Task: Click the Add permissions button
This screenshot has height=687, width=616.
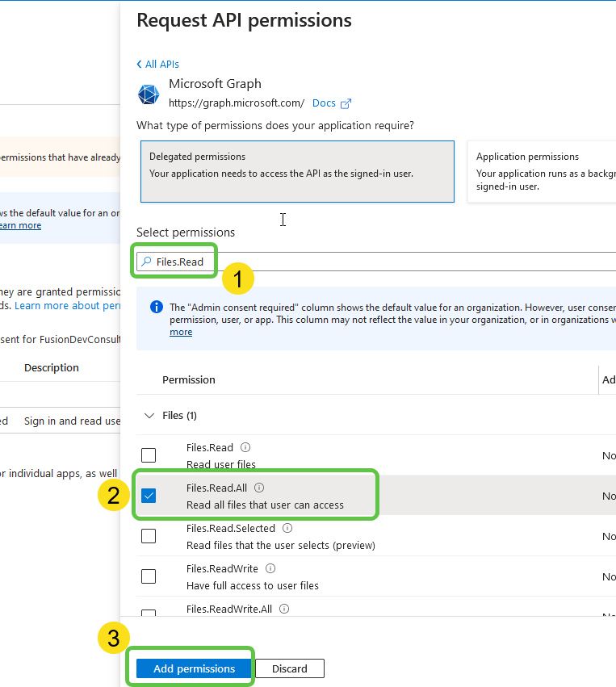Action: [194, 668]
